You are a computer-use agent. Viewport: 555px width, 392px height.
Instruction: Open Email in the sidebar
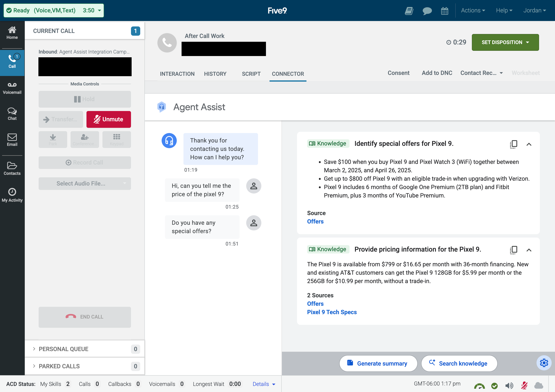(x=12, y=140)
